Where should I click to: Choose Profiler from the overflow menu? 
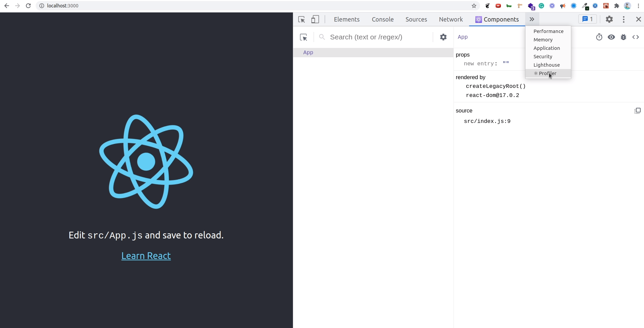548,73
